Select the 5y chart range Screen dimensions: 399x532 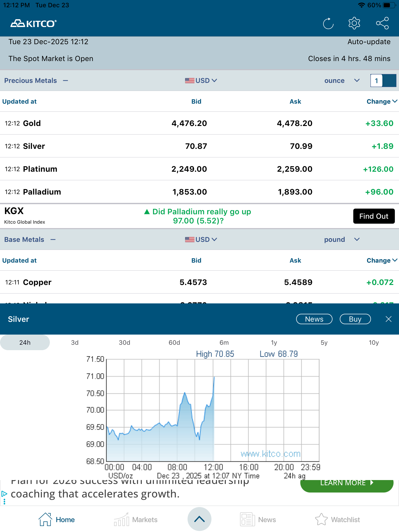pos(324,342)
